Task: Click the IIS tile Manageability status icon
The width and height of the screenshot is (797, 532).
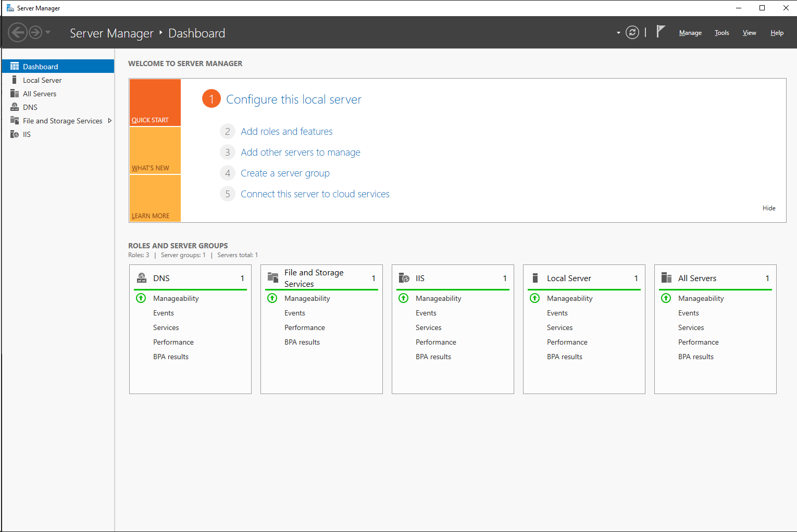Action: [x=404, y=298]
